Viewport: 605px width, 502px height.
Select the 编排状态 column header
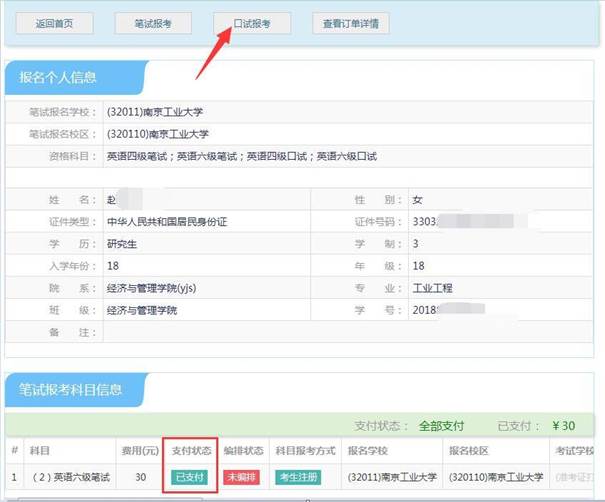[241, 451]
